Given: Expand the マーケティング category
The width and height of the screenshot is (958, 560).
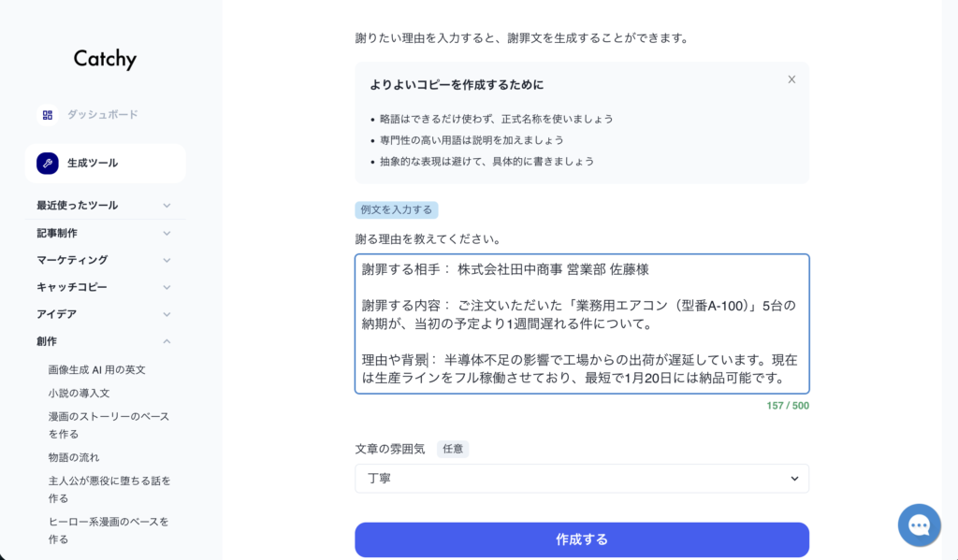Looking at the screenshot, I should (x=103, y=260).
